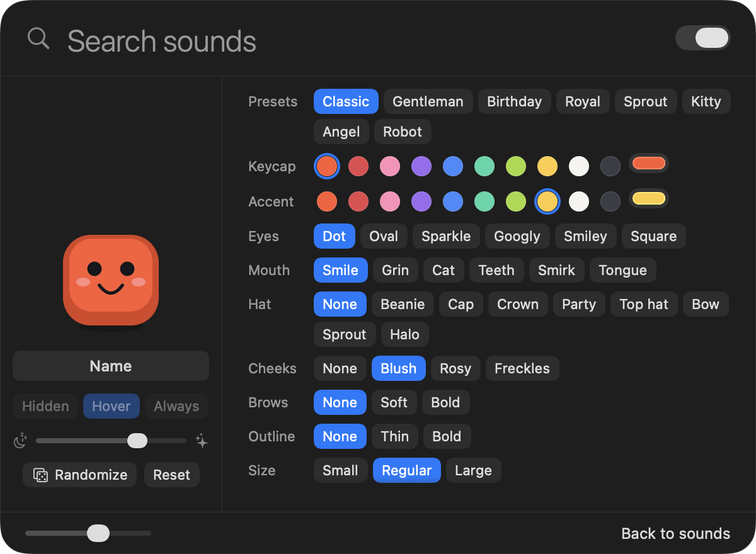
Task: Select Large size
Action: 473,470
